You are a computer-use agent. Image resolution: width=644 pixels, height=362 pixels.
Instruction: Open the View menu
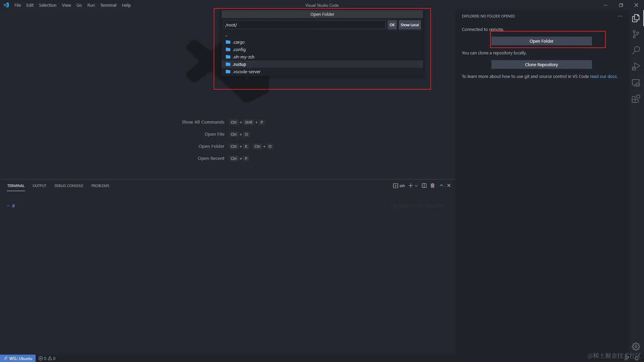pyautogui.click(x=66, y=5)
